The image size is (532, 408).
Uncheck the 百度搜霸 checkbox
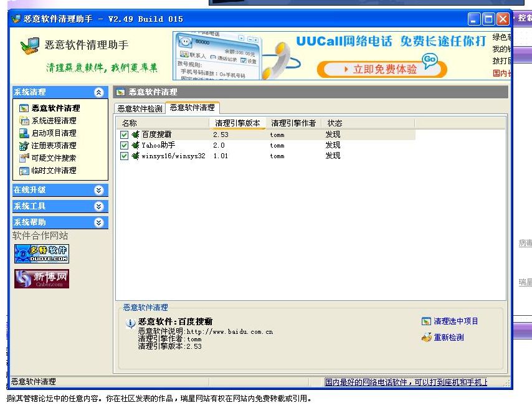coord(124,135)
